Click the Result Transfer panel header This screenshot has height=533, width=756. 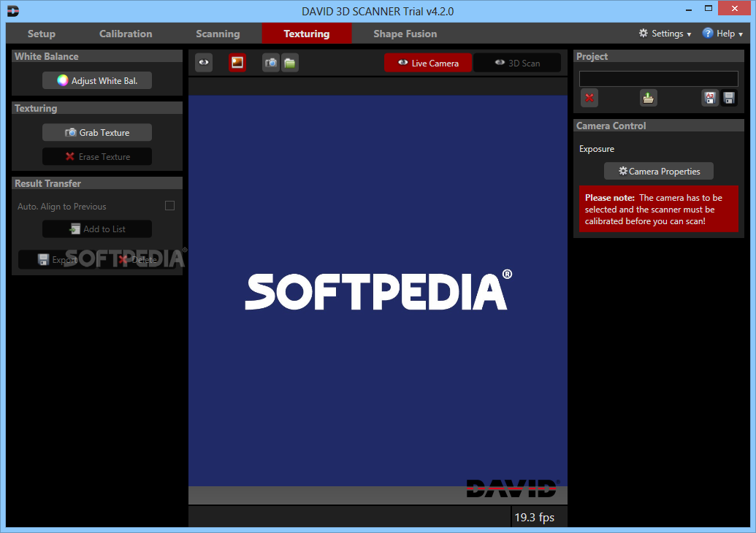pos(97,183)
